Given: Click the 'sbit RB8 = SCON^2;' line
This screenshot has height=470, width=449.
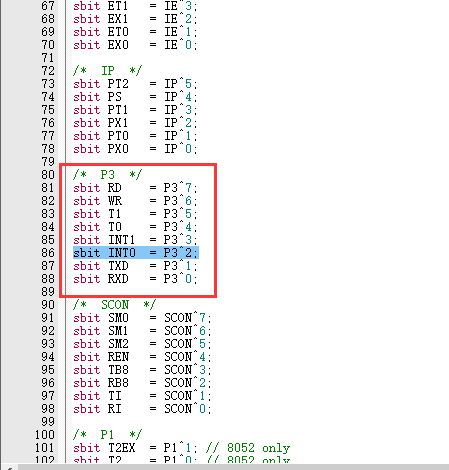Looking at the screenshot, I should coord(142,383).
